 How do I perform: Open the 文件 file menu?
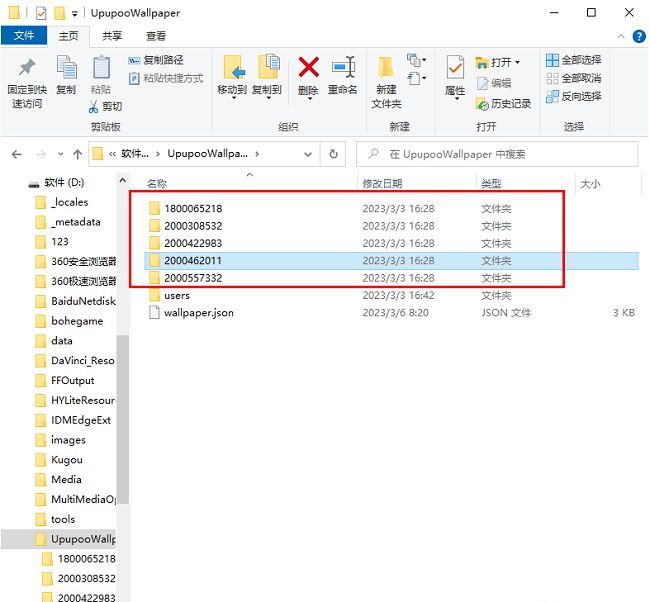[x=24, y=35]
